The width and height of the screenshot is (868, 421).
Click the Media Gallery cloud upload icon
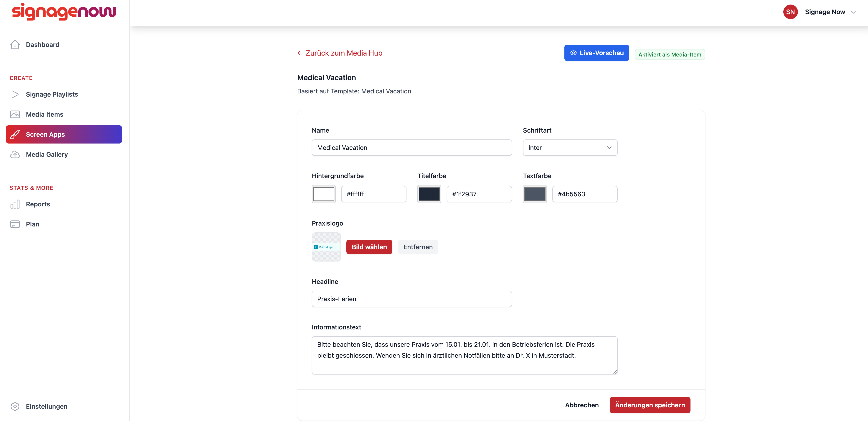15,154
